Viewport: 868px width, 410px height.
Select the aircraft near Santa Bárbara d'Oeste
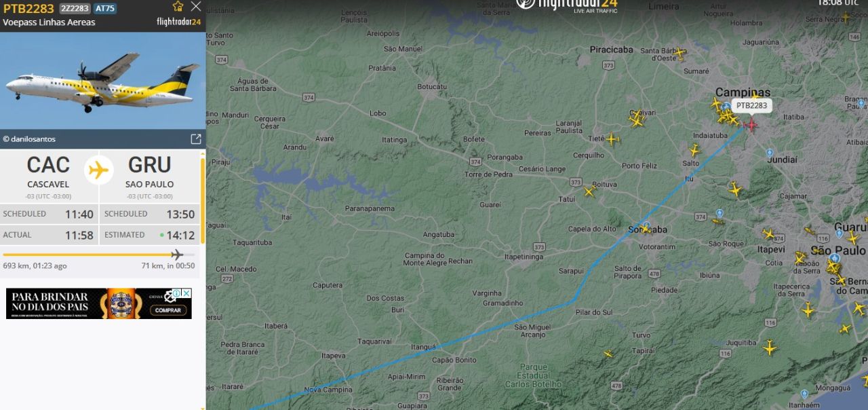pyautogui.click(x=680, y=52)
